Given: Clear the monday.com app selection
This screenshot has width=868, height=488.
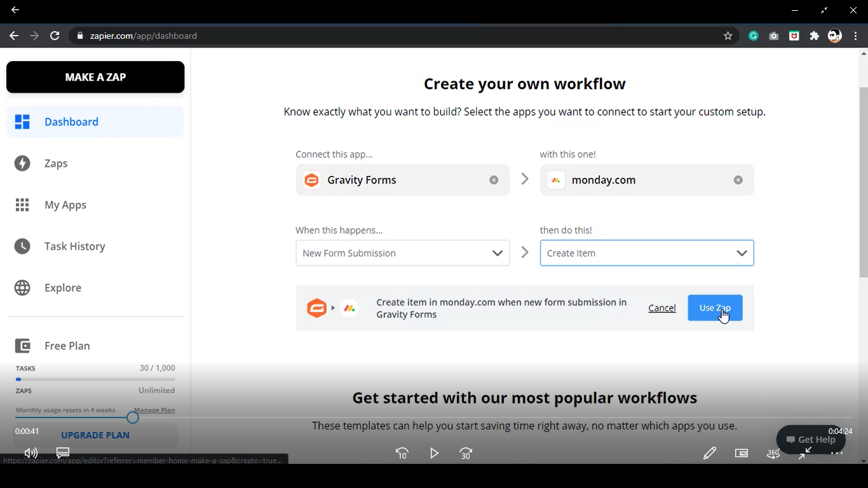Looking at the screenshot, I should tap(738, 180).
